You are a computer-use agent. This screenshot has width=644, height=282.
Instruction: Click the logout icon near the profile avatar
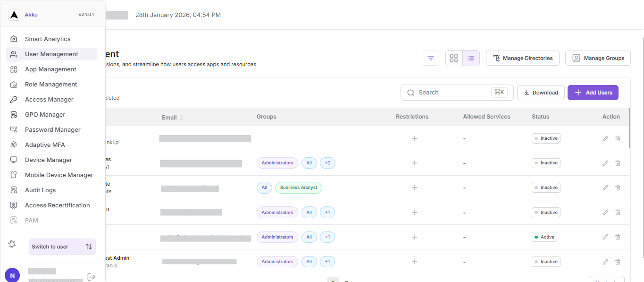point(91,277)
